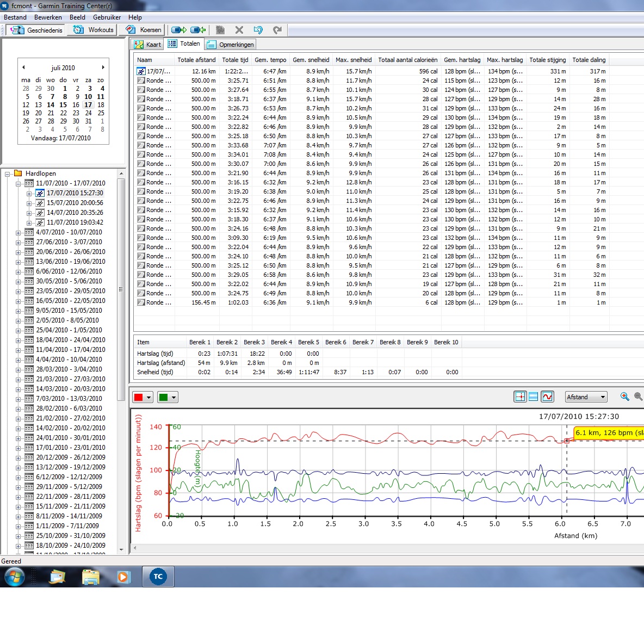
Task: Click calendar icon of week 27/06/2010 - 3/07/2010
Action: (x=29, y=242)
